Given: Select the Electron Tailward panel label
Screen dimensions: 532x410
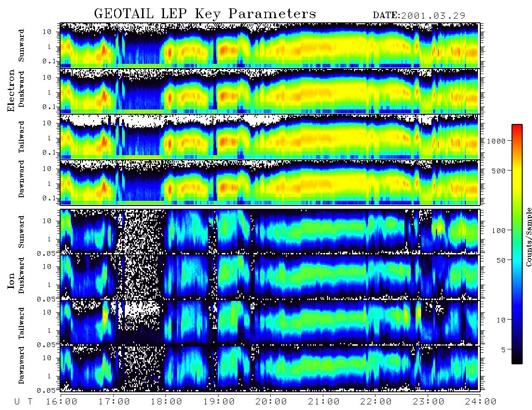Looking at the screenshot, I should [x=21, y=137].
